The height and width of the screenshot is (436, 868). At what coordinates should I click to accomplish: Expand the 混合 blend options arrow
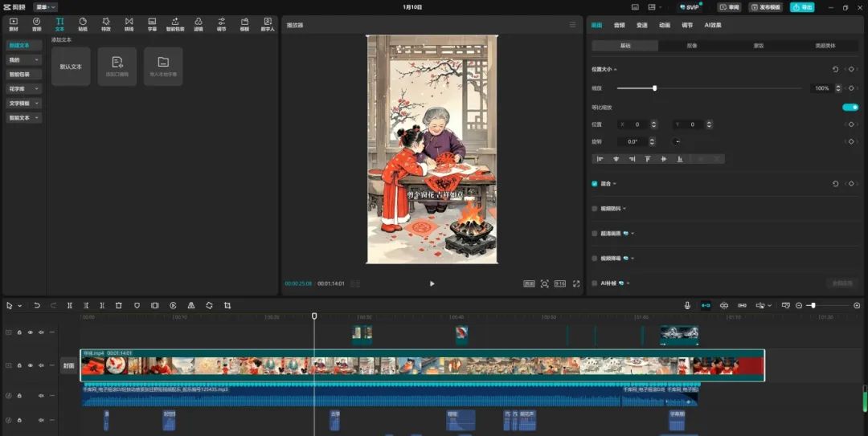pyautogui.click(x=615, y=184)
